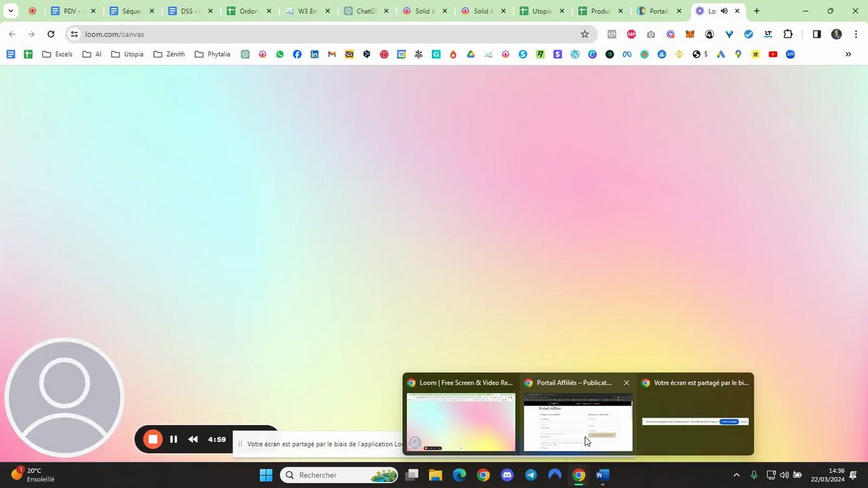The width and height of the screenshot is (868, 488).
Task: Open the Google Drive bookmark
Action: 471,54
